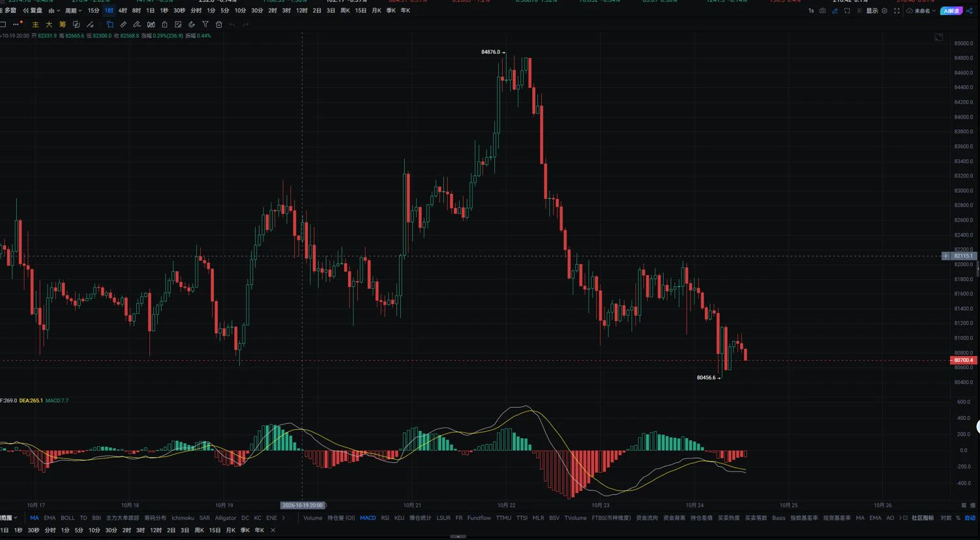This screenshot has width=980, height=540.
Task: Open chart settings gear icon
Action: click(x=884, y=10)
